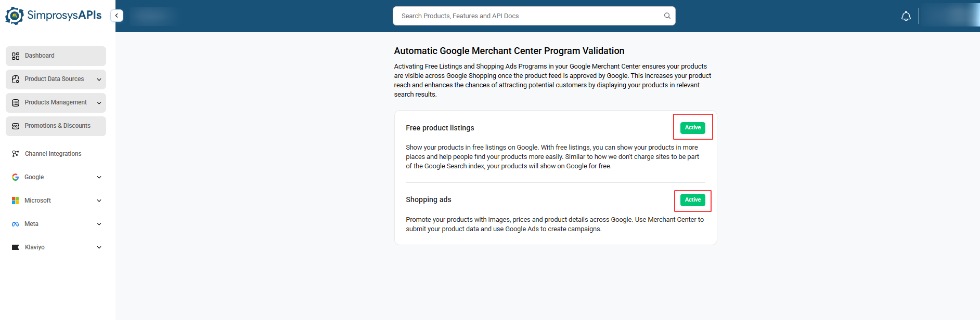The width and height of the screenshot is (980, 320).
Task: Collapse the sidebar with the arrow button
Action: pyautogui.click(x=117, y=16)
